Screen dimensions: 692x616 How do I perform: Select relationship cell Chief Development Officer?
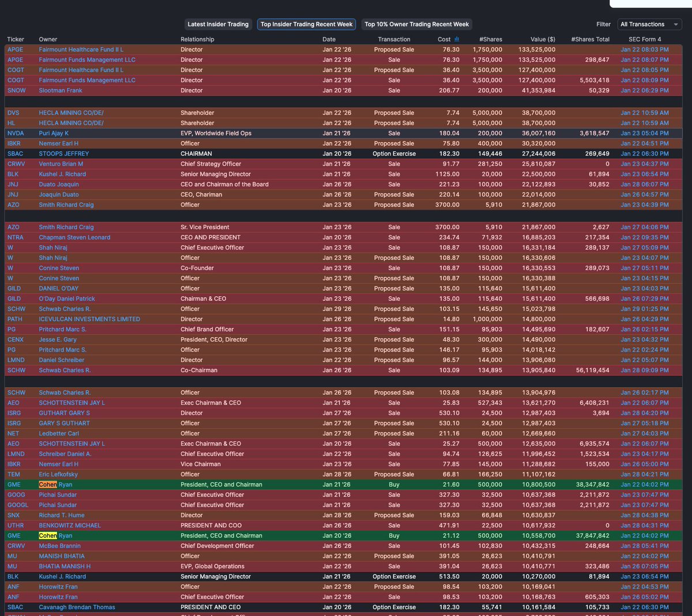point(217,546)
